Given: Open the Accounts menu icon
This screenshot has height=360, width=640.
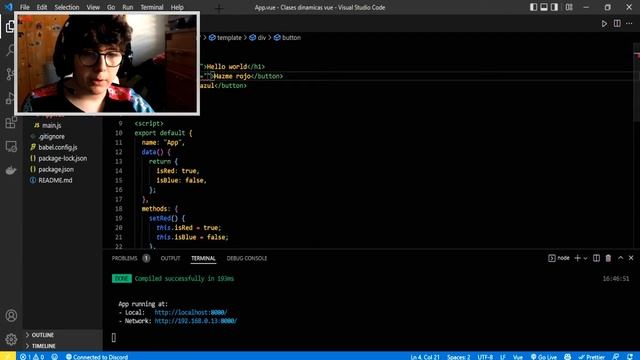Looking at the screenshot, I should [11, 316].
